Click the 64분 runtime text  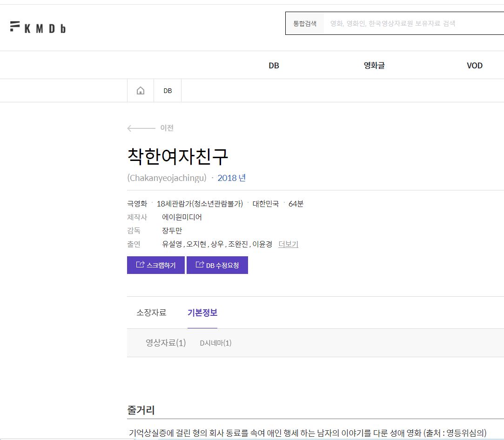[x=296, y=204]
